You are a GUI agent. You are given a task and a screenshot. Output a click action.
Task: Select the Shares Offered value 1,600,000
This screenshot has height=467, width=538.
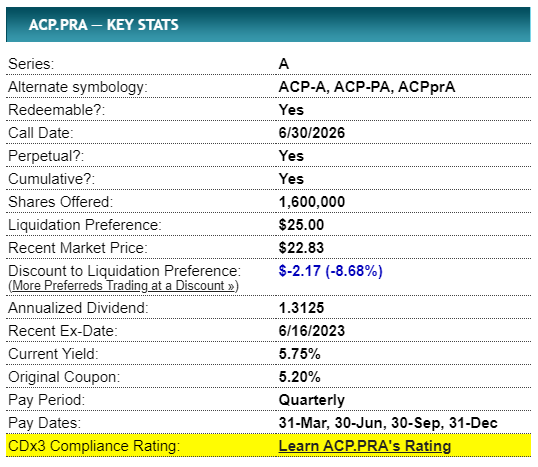[312, 202]
